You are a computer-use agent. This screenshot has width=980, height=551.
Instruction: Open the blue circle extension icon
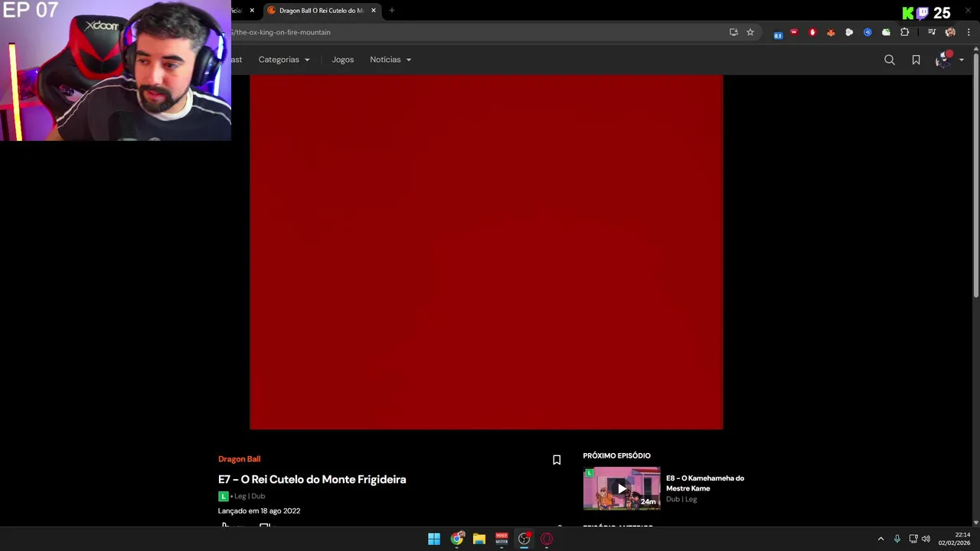[867, 32]
